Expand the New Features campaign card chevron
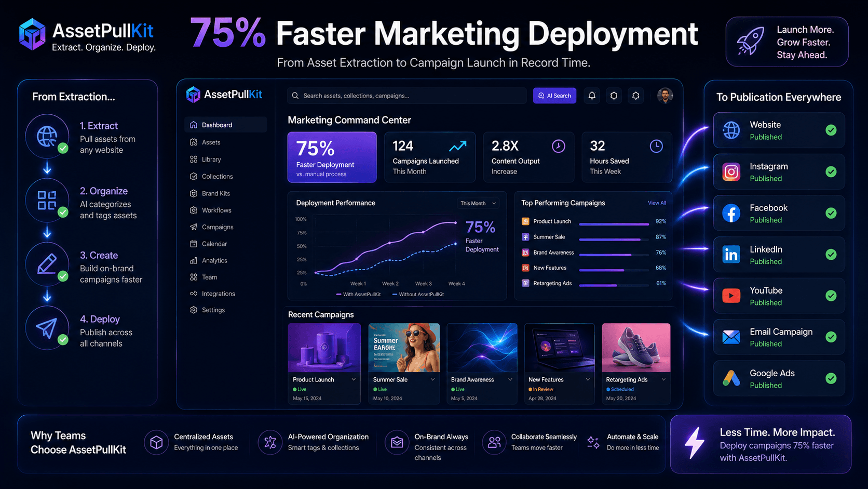The image size is (868, 489). [588, 379]
